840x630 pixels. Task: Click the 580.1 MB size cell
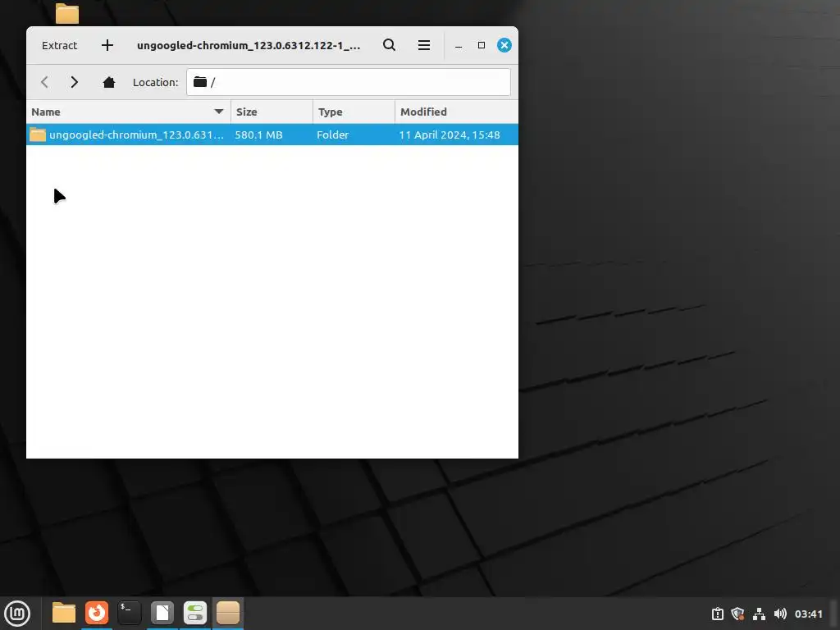(x=258, y=135)
